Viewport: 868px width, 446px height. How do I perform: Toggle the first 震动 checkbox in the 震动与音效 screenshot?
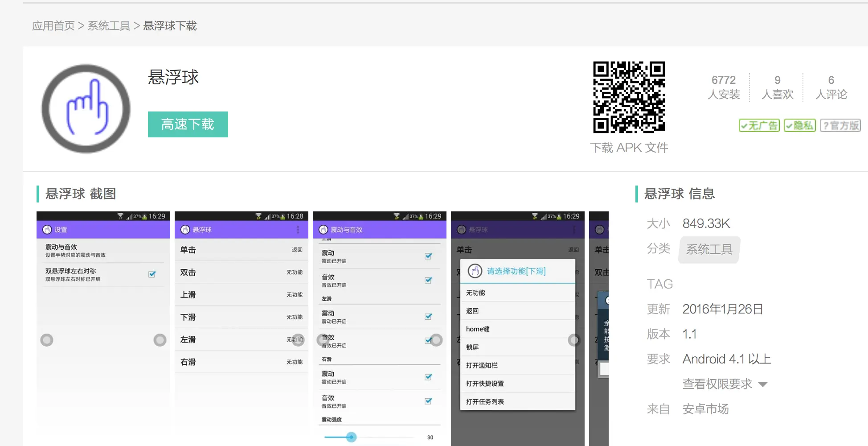[x=428, y=256]
